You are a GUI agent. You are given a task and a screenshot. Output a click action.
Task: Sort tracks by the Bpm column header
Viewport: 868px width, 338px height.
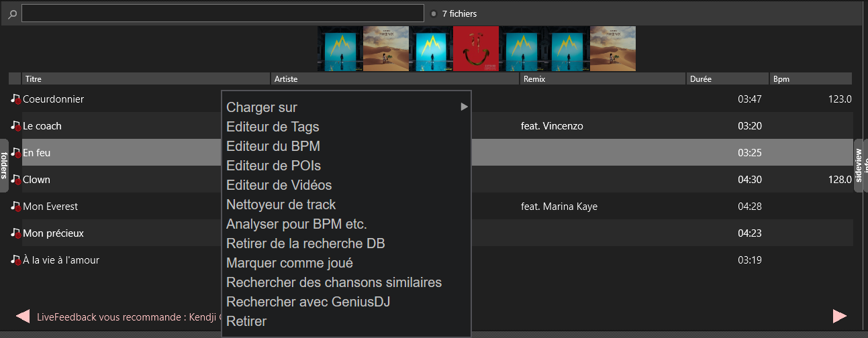(x=810, y=79)
